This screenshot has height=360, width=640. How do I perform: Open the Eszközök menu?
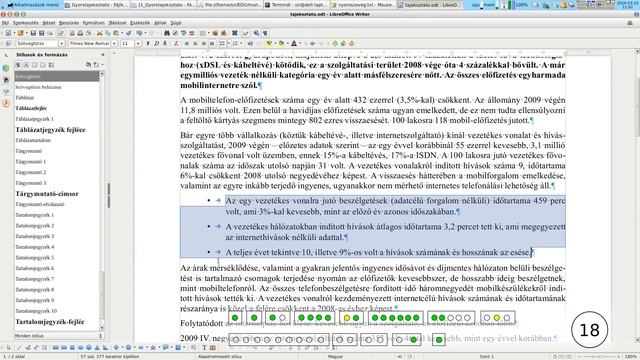tap(140, 23)
